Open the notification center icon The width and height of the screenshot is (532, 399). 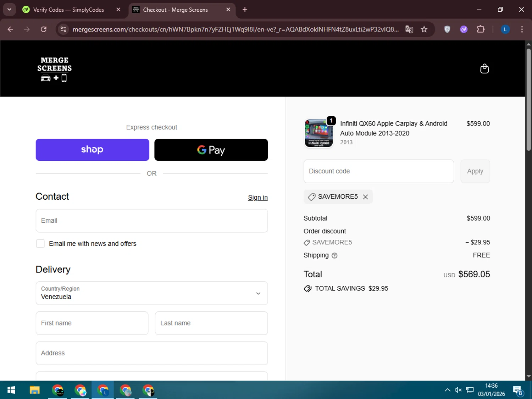[518, 390]
